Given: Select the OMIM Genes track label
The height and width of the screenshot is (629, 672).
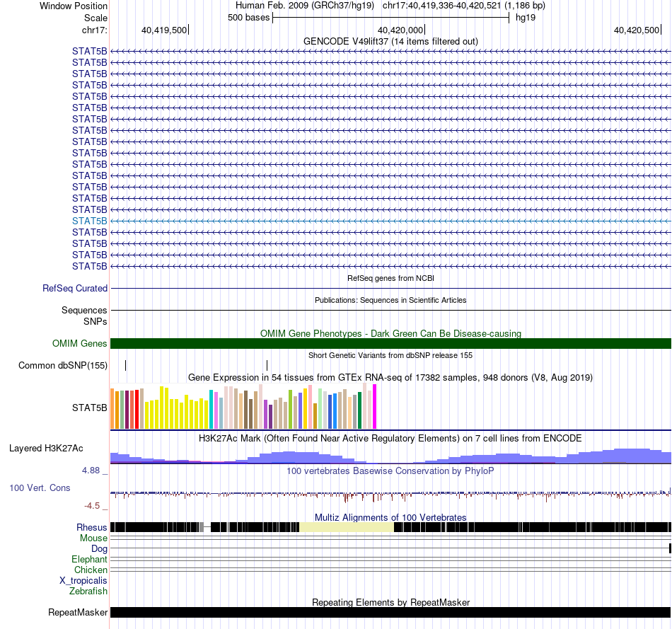Looking at the screenshot, I should (80, 343).
